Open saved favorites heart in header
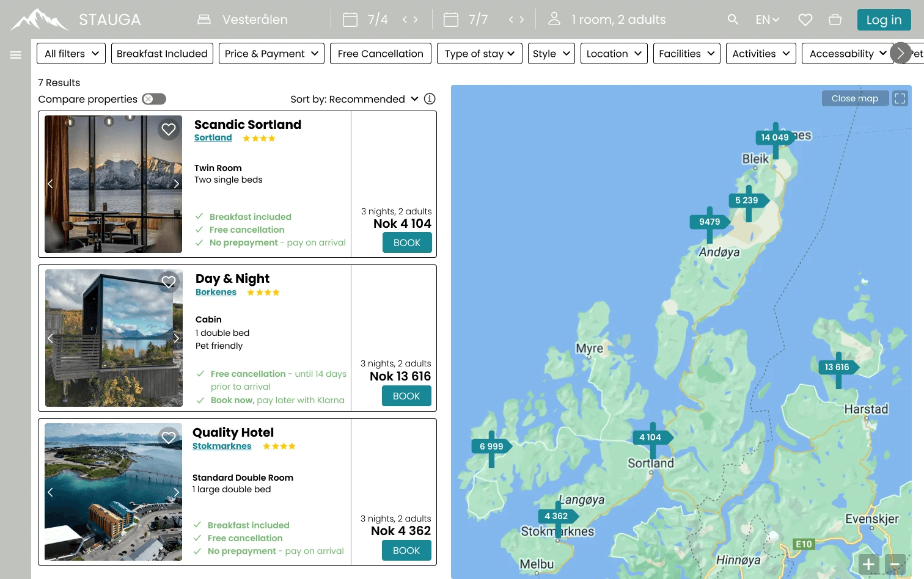This screenshot has width=924, height=579. pyautogui.click(x=805, y=20)
